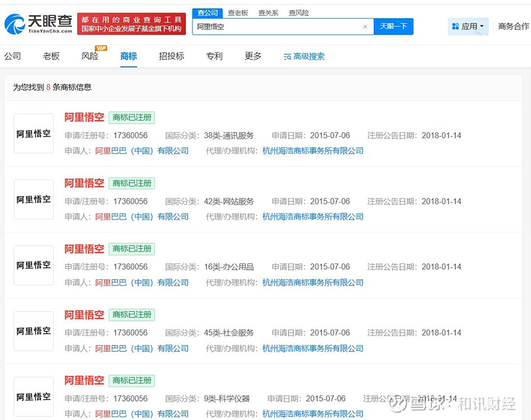Switch to the 老板 results tab
This screenshot has width=531, height=420.
(51, 56)
